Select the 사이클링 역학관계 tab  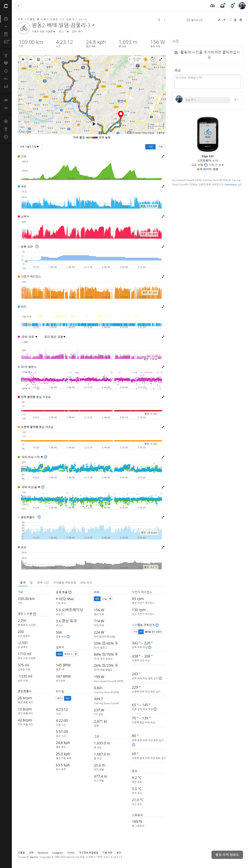64,583
